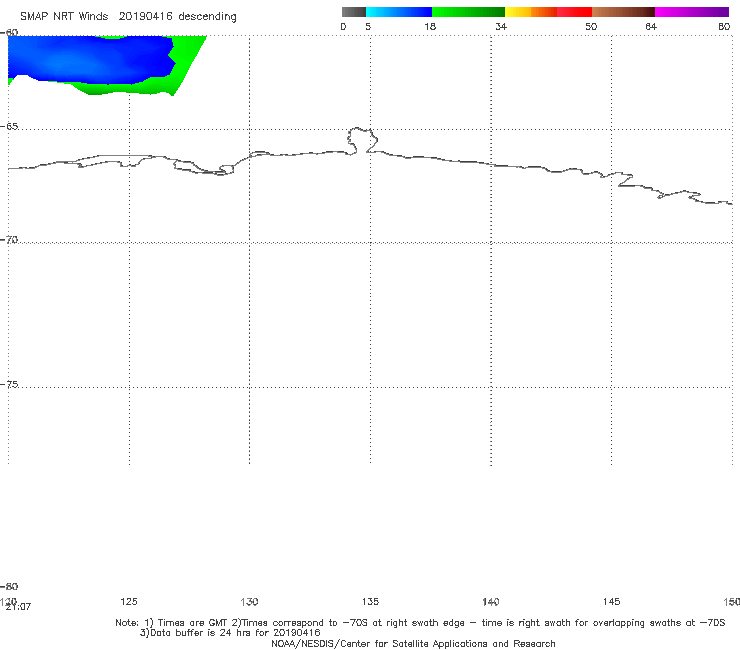Click the longitude label '140'
Image resolution: width=740 pixels, height=650 pixels.
pyautogui.click(x=491, y=602)
